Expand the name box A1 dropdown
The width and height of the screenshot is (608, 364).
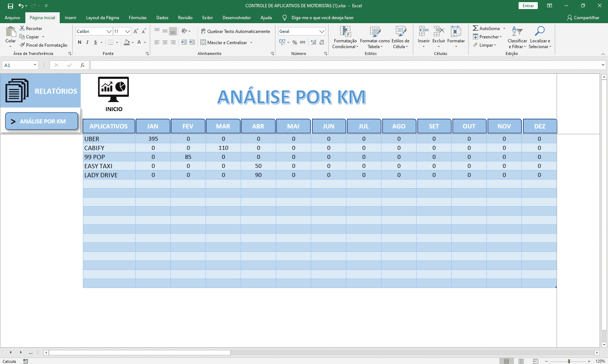click(35, 65)
